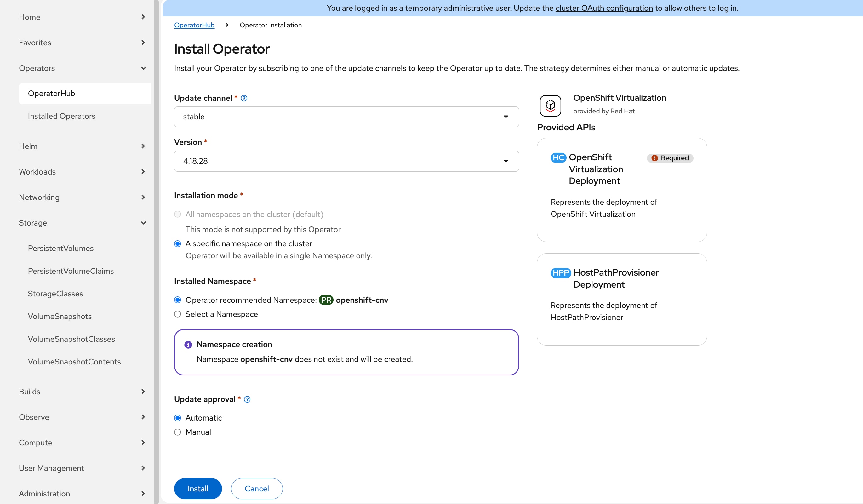Expand the Home navigation section

82,17
